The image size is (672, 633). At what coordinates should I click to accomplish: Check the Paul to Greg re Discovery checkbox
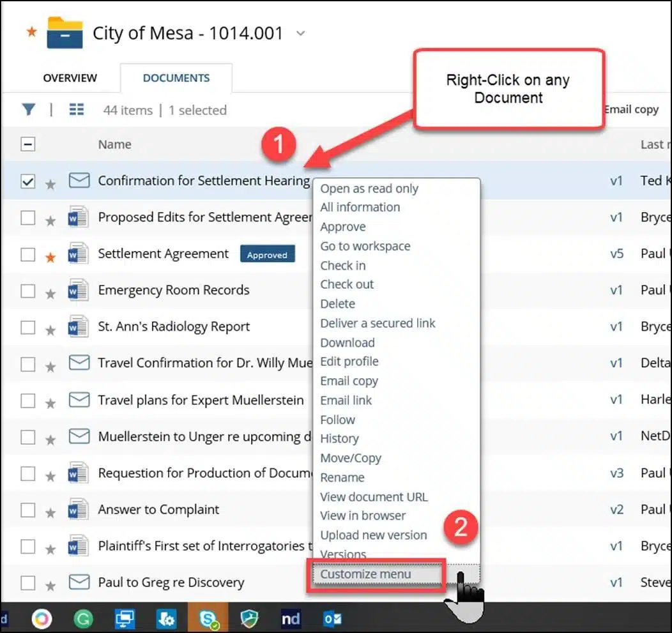coord(28,583)
